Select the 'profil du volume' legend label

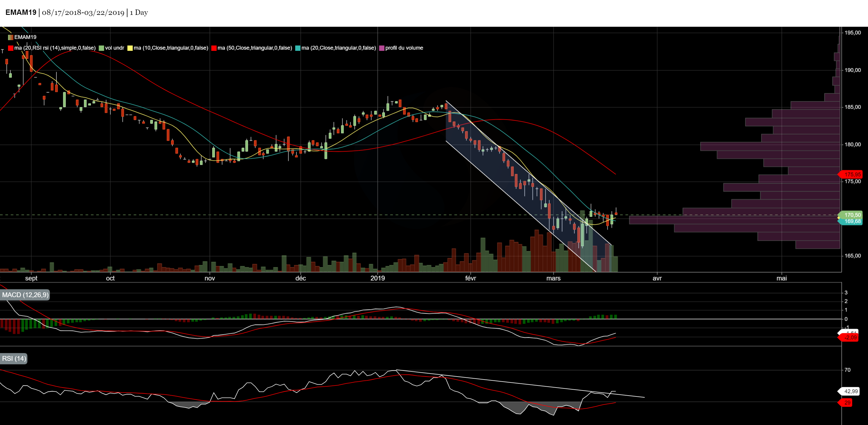[404, 48]
